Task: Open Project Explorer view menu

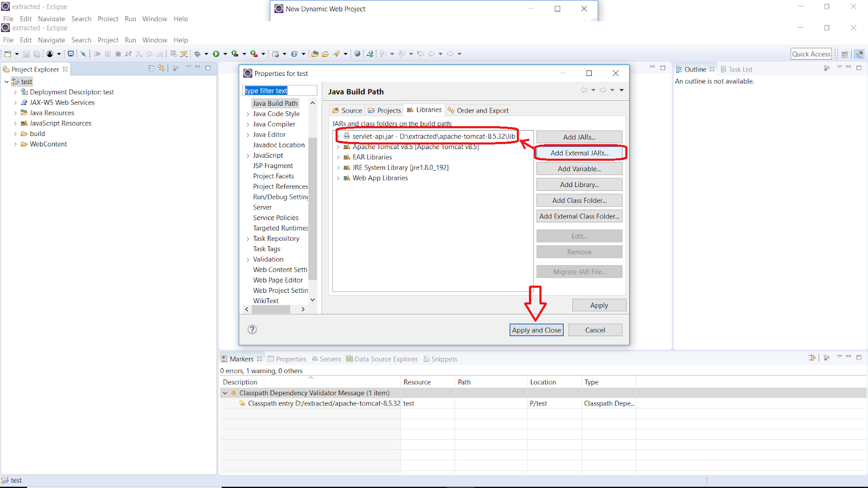Action: point(188,67)
